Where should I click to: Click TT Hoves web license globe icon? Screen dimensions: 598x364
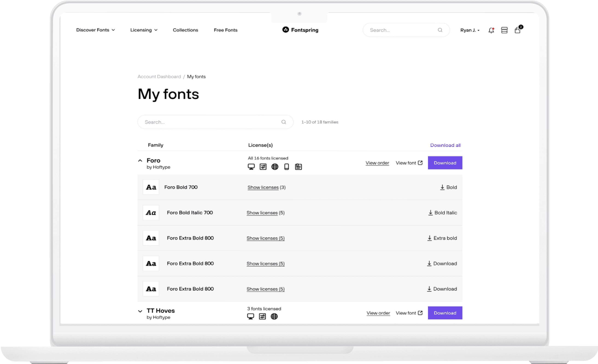coord(274,317)
